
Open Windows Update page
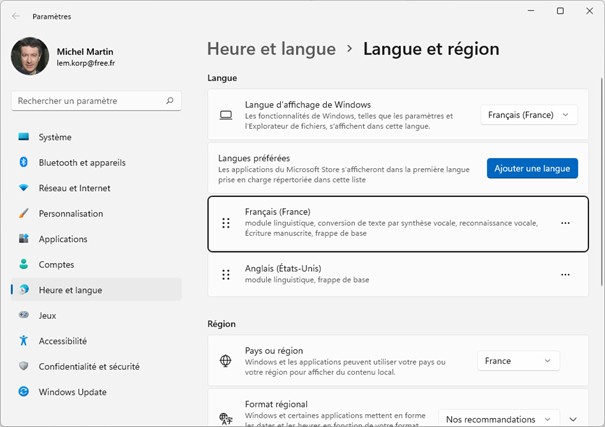(x=96, y=392)
